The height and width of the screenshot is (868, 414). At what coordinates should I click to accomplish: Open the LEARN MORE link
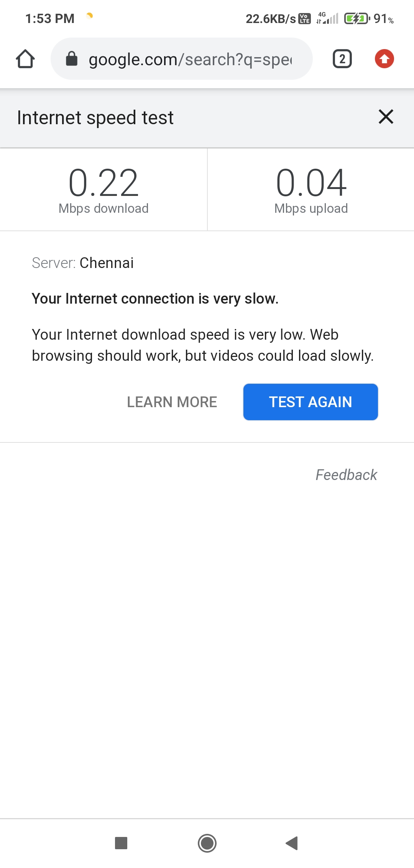pyautogui.click(x=172, y=402)
